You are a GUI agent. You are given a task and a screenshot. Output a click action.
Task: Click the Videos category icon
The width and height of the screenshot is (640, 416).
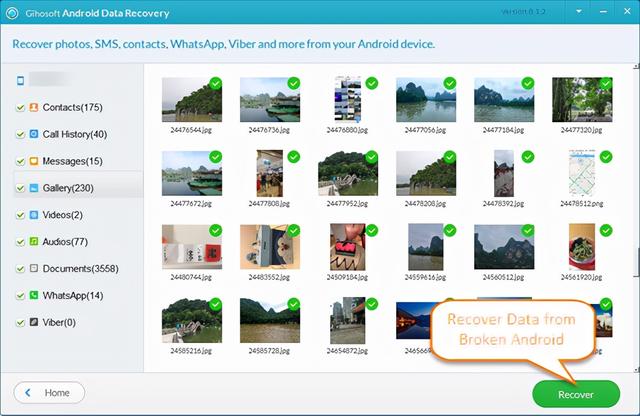34,215
